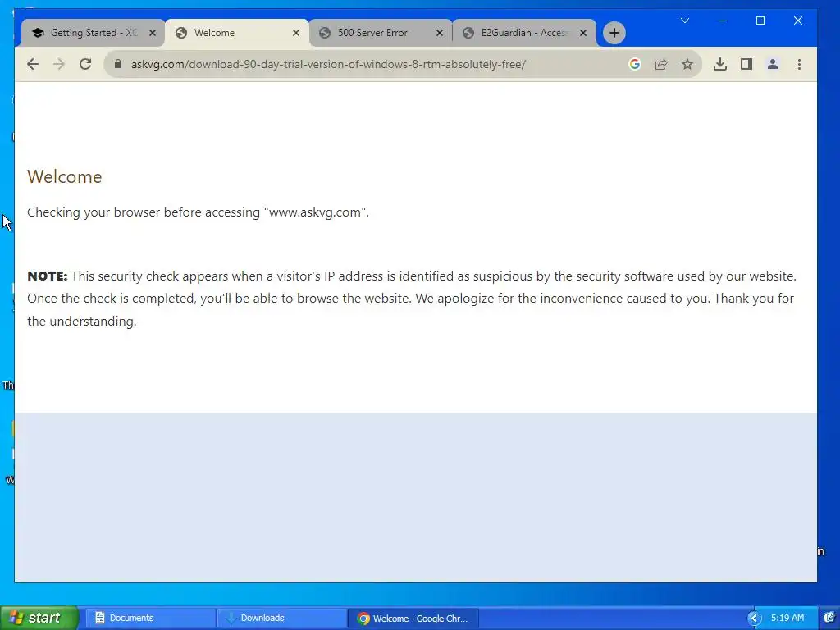840x630 pixels.
Task: Minimize the Chrome window
Action: (722, 21)
